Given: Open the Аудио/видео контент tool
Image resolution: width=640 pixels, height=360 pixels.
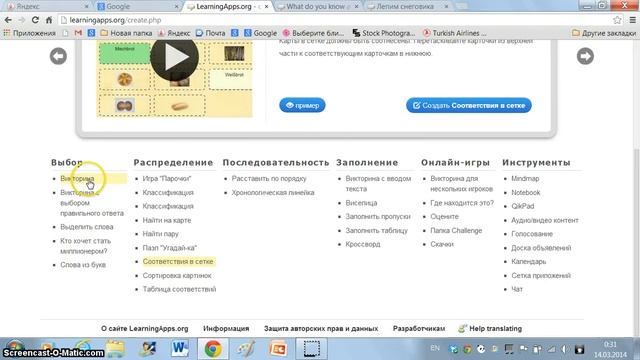Looking at the screenshot, I should pyautogui.click(x=545, y=220).
